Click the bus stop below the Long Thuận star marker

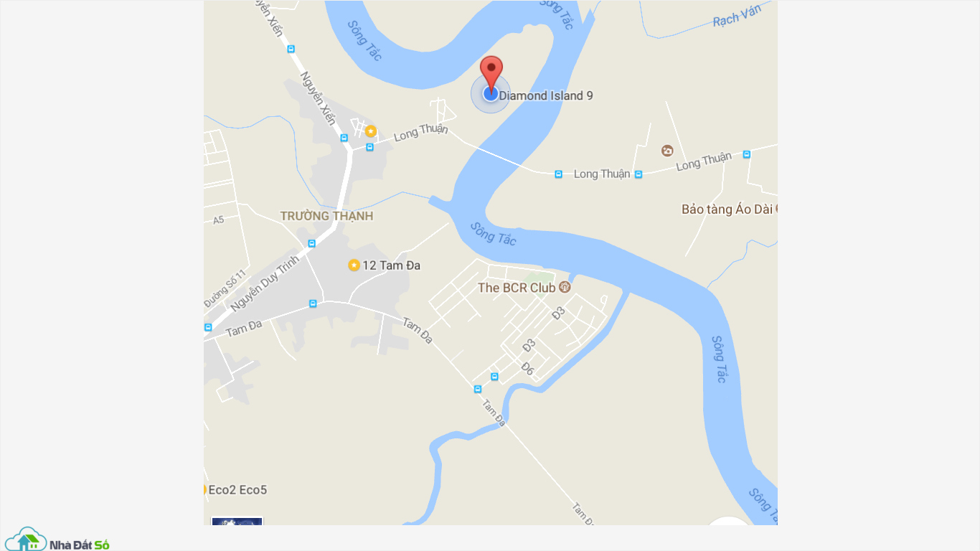click(369, 147)
